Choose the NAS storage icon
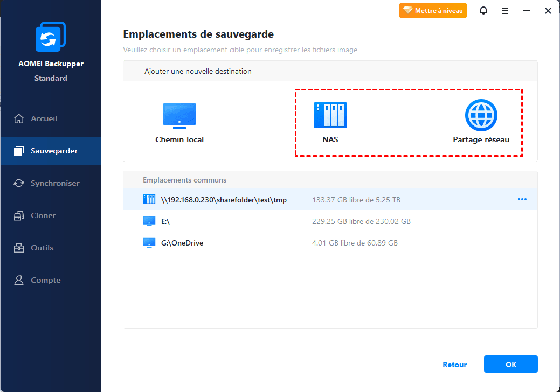Screen dimensions: 560x392 click(x=330, y=115)
